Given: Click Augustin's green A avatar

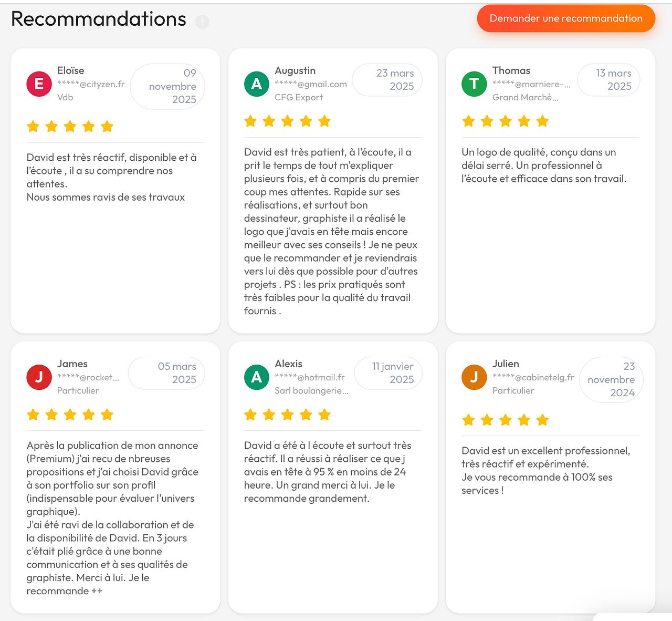Looking at the screenshot, I should [257, 84].
